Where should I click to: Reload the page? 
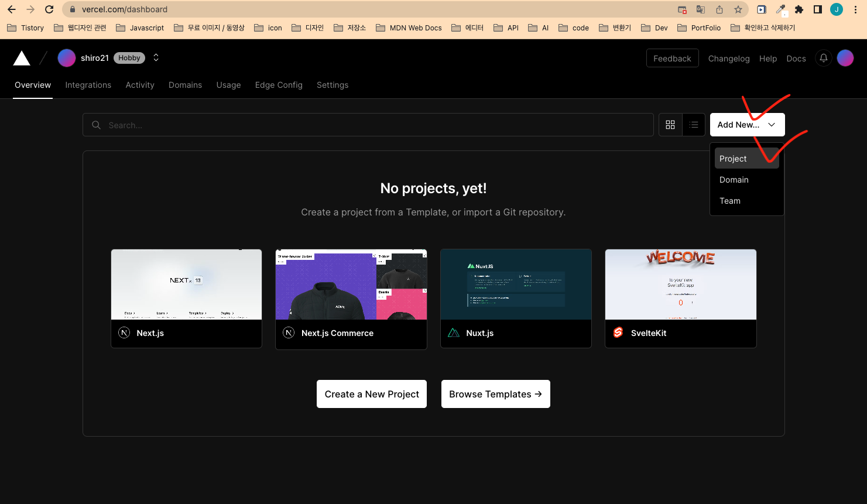point(49,9)
